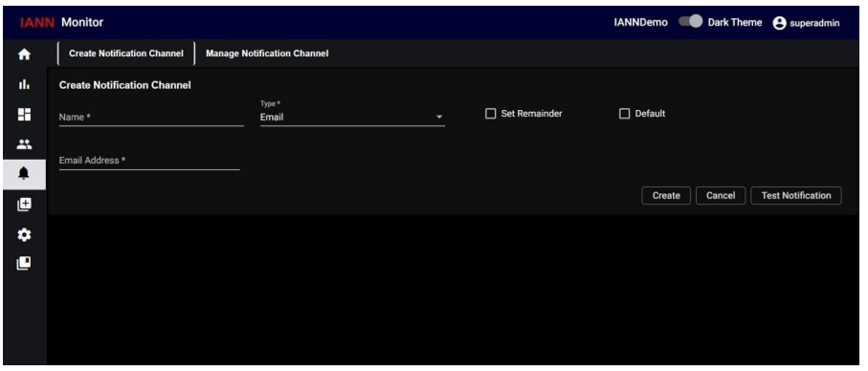Open the users group icon
The width and height of the screenshot is (868, 371).
(24, 144)
